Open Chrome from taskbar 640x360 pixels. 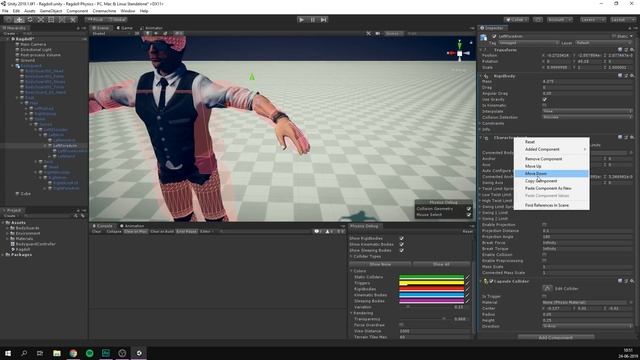point(73,353)
